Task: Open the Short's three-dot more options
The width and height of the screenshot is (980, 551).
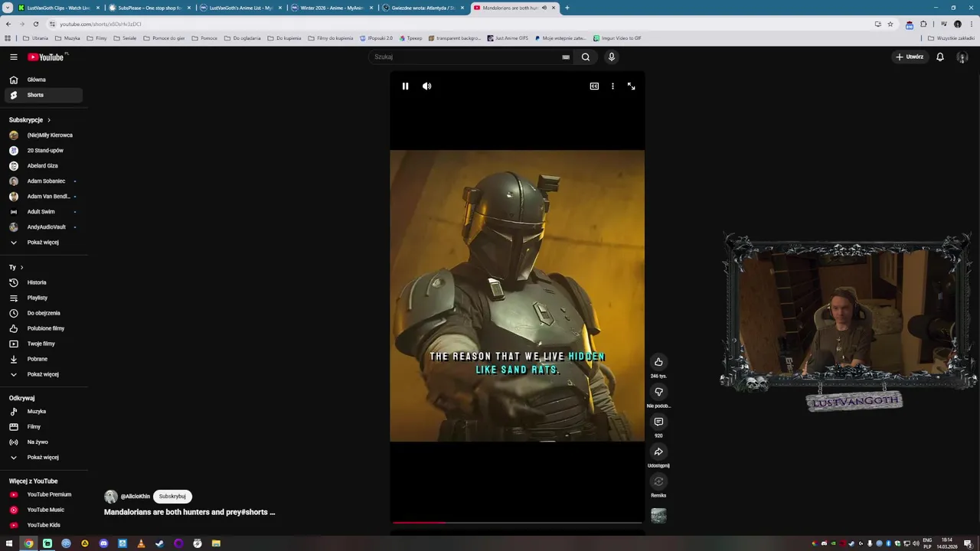Action: (612, 86)
